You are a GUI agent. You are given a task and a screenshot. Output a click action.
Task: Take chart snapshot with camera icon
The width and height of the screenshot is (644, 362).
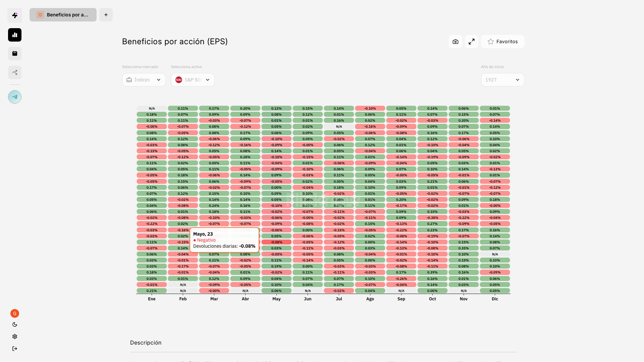click(455, 42)
